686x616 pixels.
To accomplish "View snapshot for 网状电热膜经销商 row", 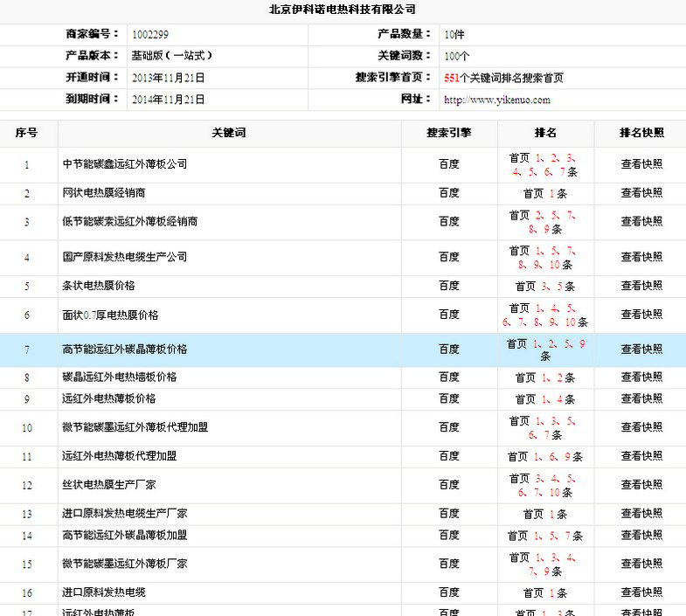I will (641, 193).
